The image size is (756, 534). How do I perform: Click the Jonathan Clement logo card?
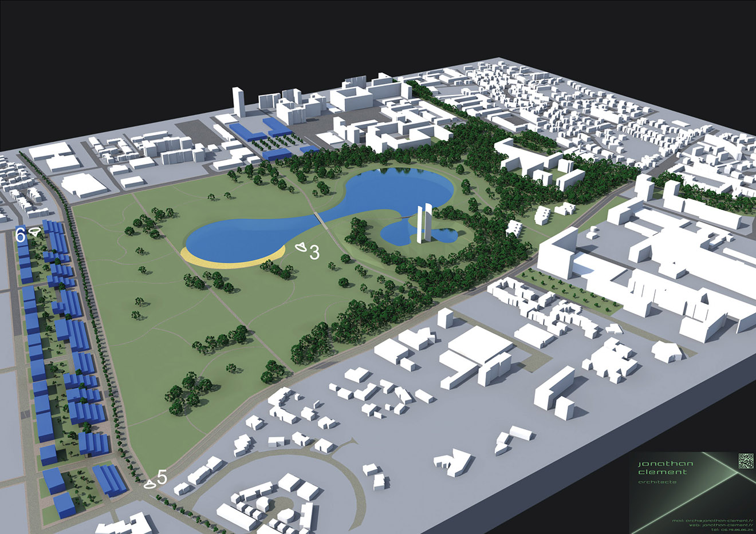click(x=664, y=468)
